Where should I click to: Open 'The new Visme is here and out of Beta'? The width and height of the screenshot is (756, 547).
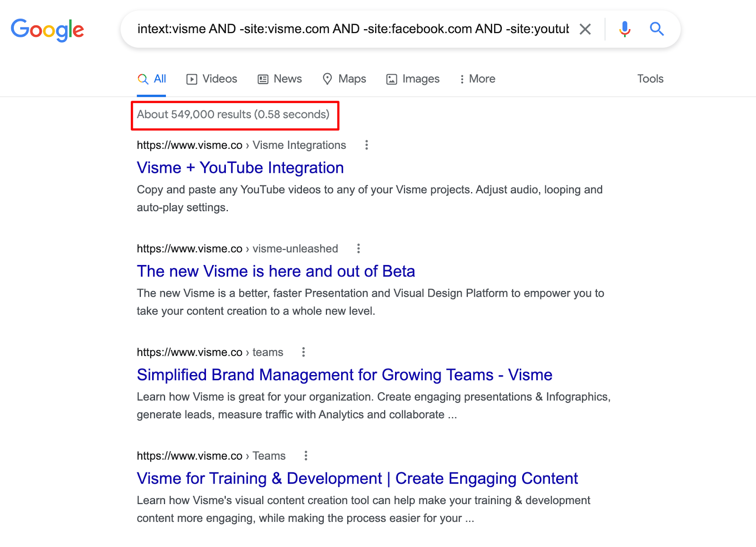(276, 271)
